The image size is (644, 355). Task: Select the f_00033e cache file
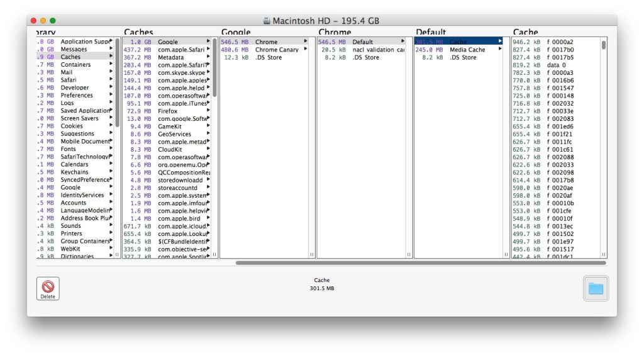(556, 111)
